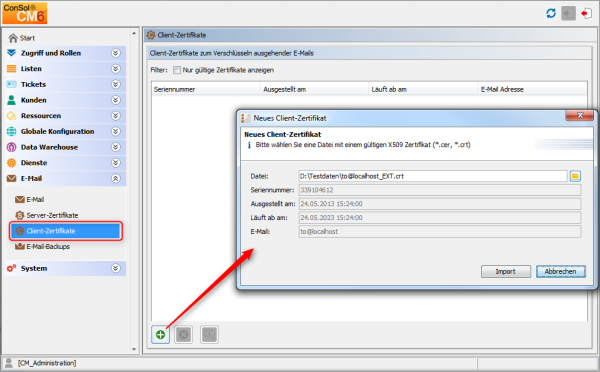600x372 pixels.
Task: Click the grayed delete certificate button
Action: (x=184, y=334)
